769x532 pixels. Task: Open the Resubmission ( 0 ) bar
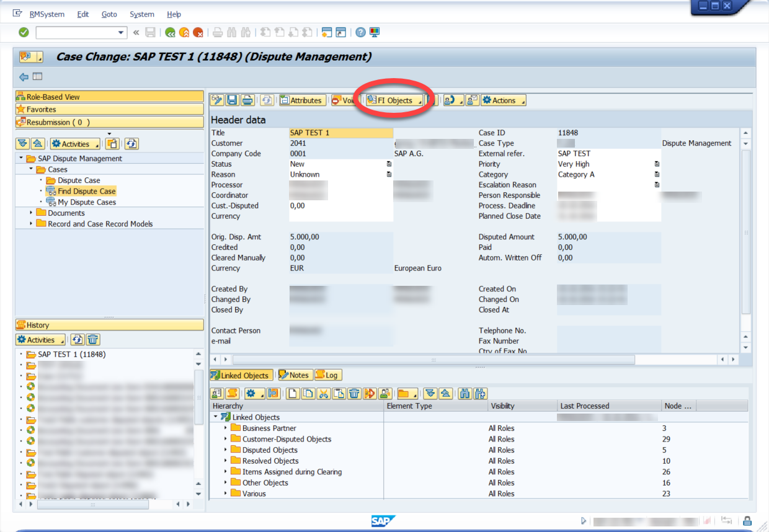[109, 122]
